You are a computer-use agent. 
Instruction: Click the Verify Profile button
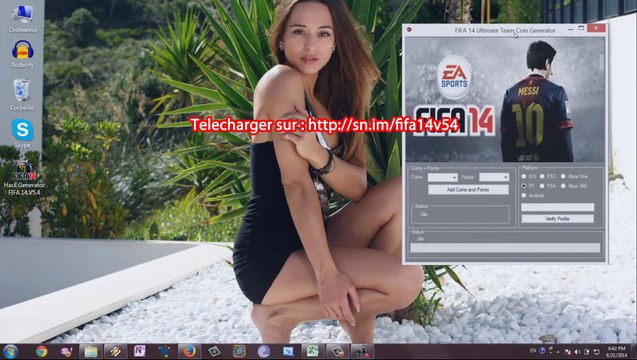(x=557, y=219)
